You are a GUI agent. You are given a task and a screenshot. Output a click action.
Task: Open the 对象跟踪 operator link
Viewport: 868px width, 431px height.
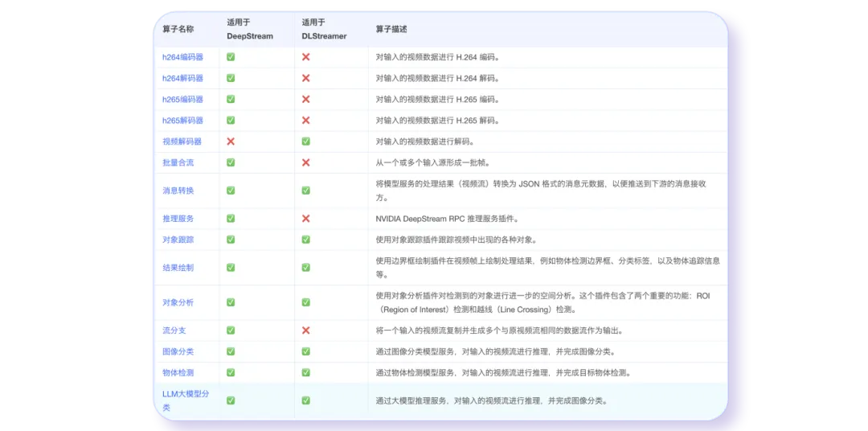click(178, 240)
